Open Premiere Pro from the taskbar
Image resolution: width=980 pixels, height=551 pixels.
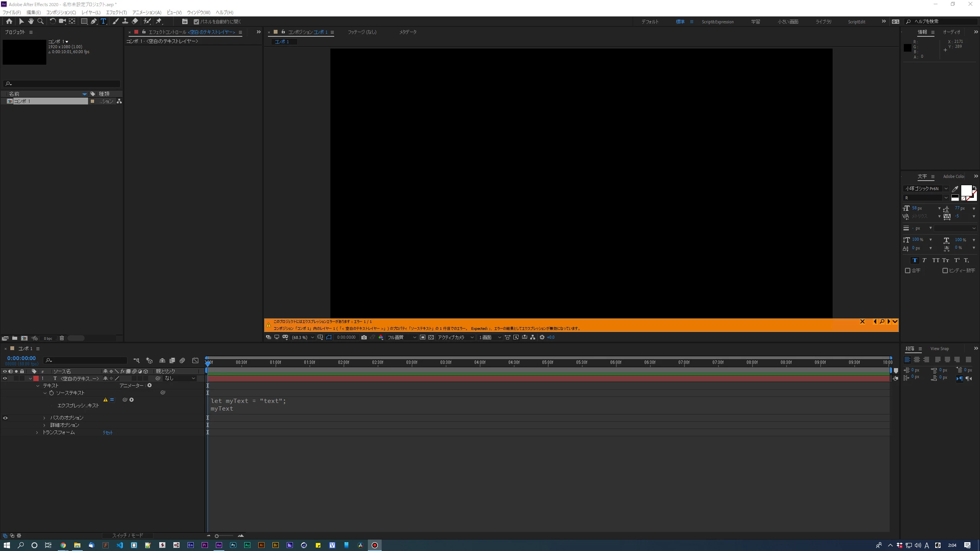tap(204, 545)
